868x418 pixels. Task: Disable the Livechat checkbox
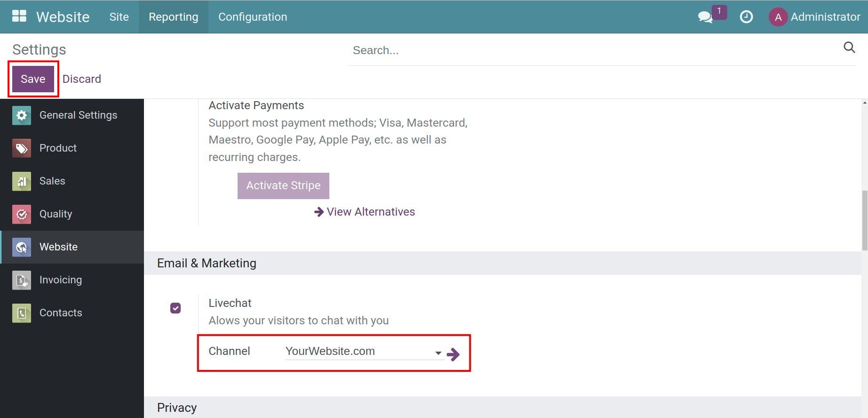point(175,308)
